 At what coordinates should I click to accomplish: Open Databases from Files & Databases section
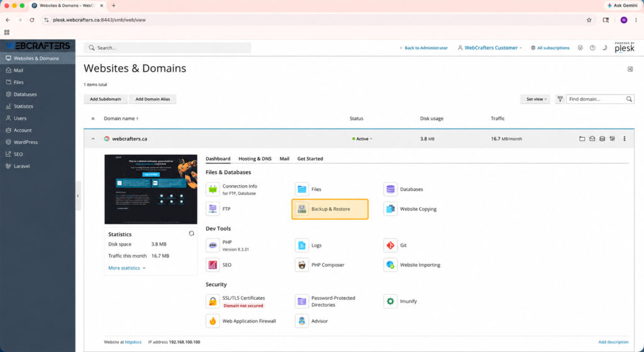[403, 189]
